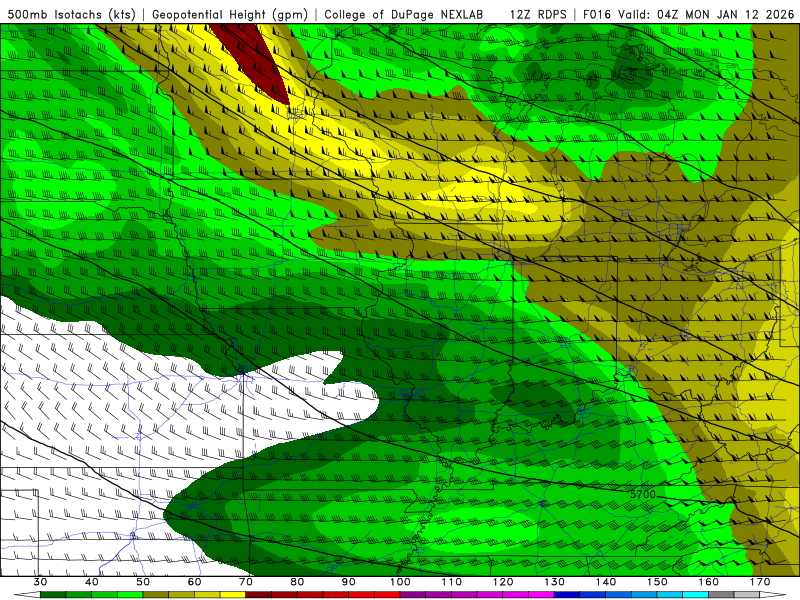Click the dark maroon swatch on the color bar
This screenshot has height=600, width=800.
coord(259,595)
